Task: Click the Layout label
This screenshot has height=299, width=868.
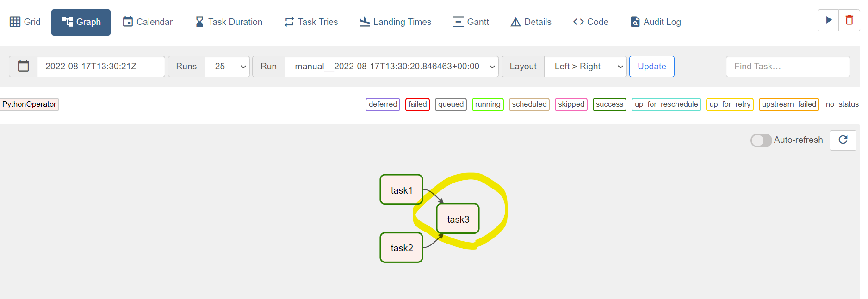Action: click(x=523, y=67)
